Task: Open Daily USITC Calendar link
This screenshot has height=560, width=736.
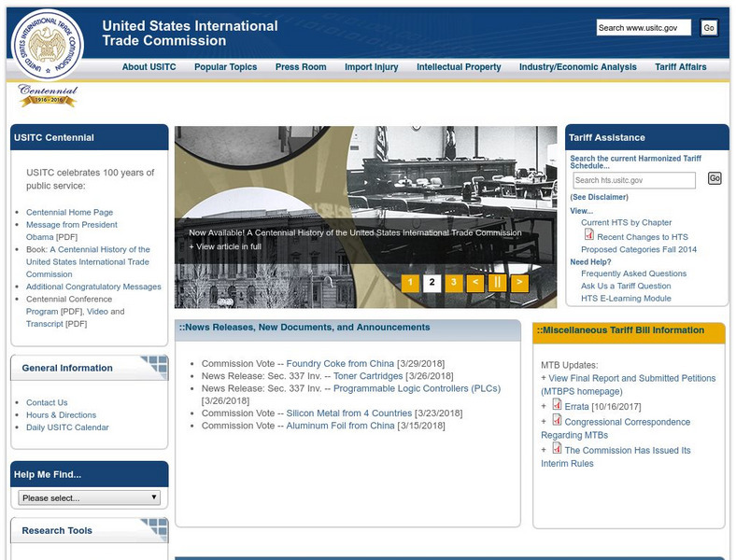Action: (67, 427)
